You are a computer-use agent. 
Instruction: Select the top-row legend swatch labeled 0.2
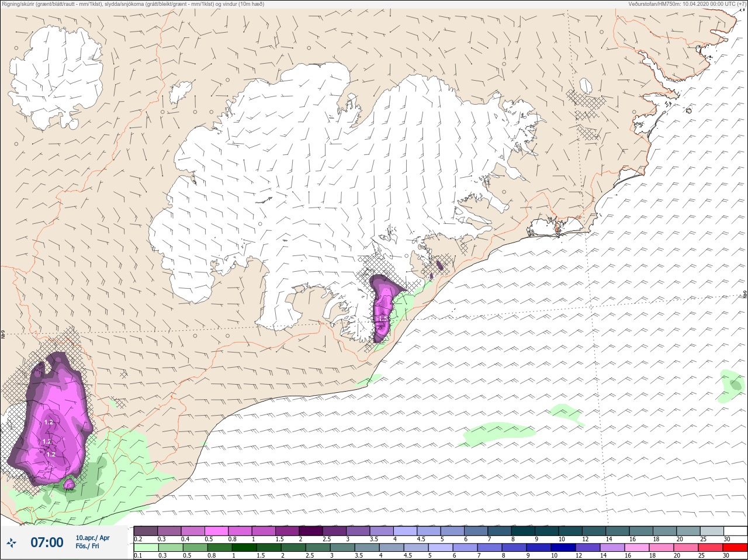click(146, 531)
